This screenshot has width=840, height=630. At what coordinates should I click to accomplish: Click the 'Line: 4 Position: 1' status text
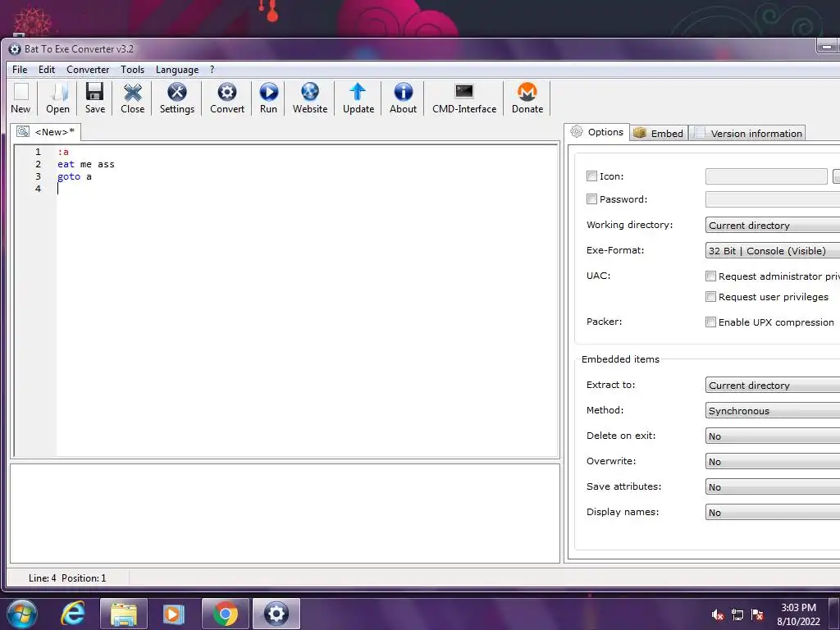(67, 578)
